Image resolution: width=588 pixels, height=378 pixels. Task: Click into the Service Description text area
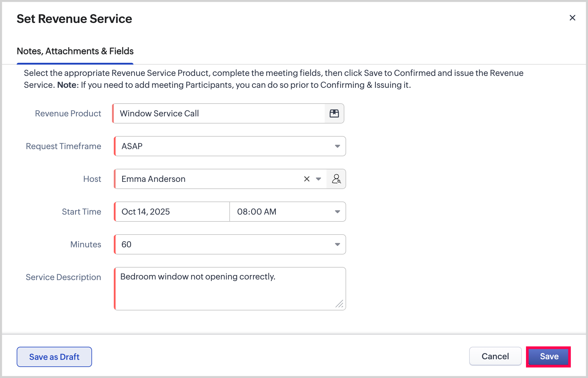tap(230, 292)
